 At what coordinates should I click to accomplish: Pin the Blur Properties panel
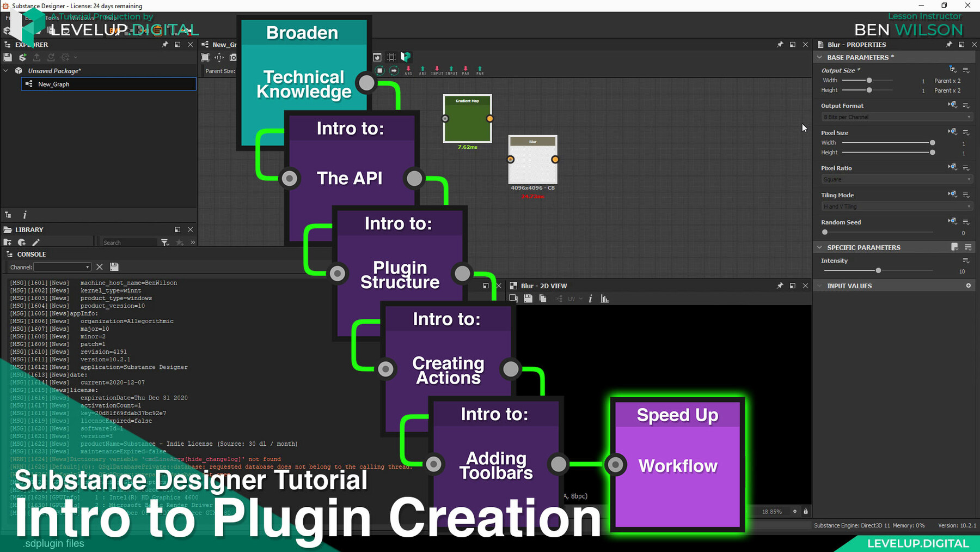tap(948, 44)
